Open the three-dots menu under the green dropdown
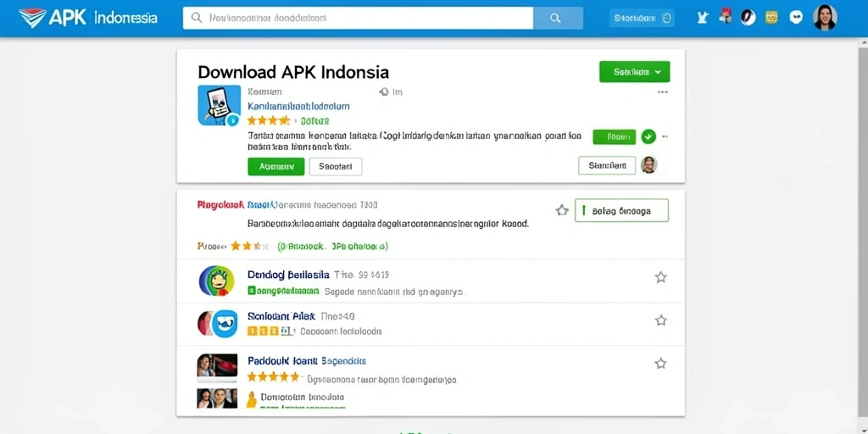The width and height of the screenshot is (868, 434). click(x=662, y=92)
